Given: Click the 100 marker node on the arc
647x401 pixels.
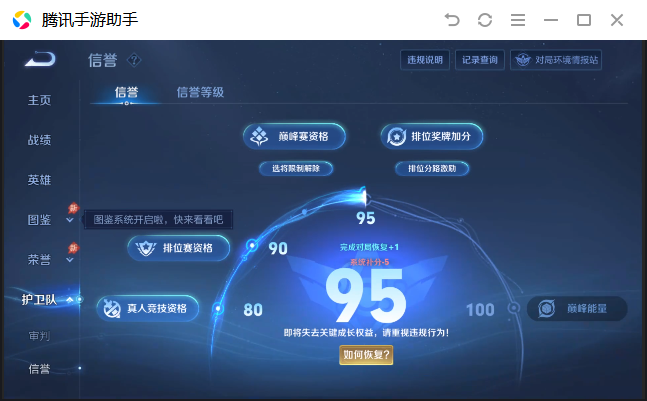Looking at the screenshot, I should coord(514,308).
